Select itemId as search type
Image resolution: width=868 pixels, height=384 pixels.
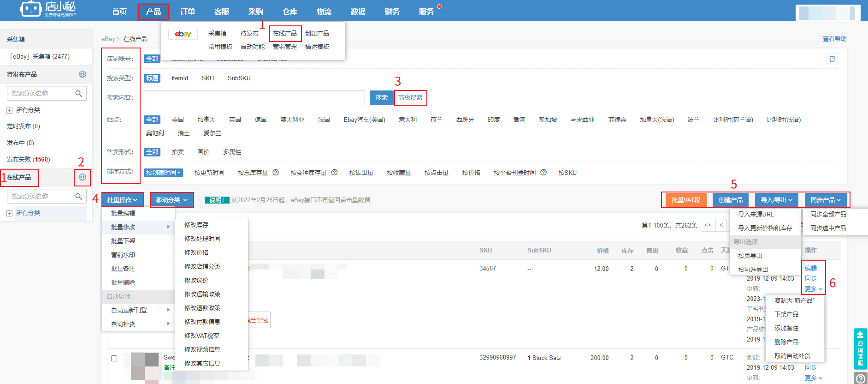tap(180, 78)
